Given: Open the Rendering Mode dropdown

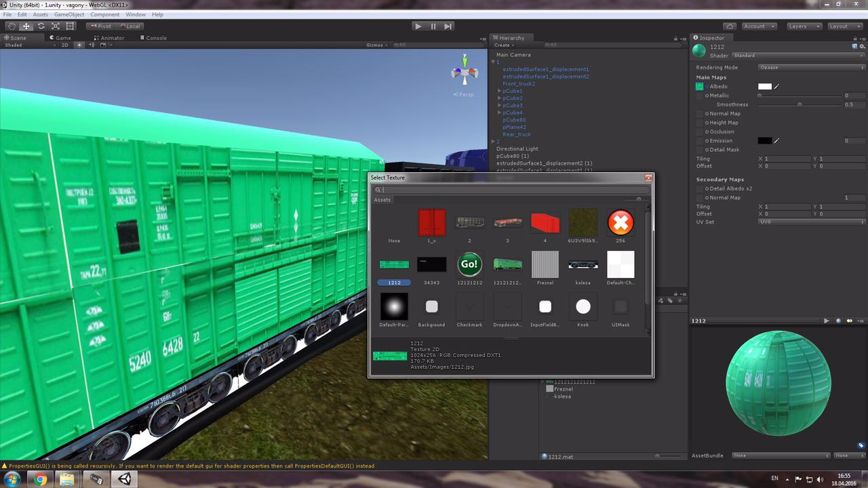Looking at the screenshot, I should click(x=811, y=67).
